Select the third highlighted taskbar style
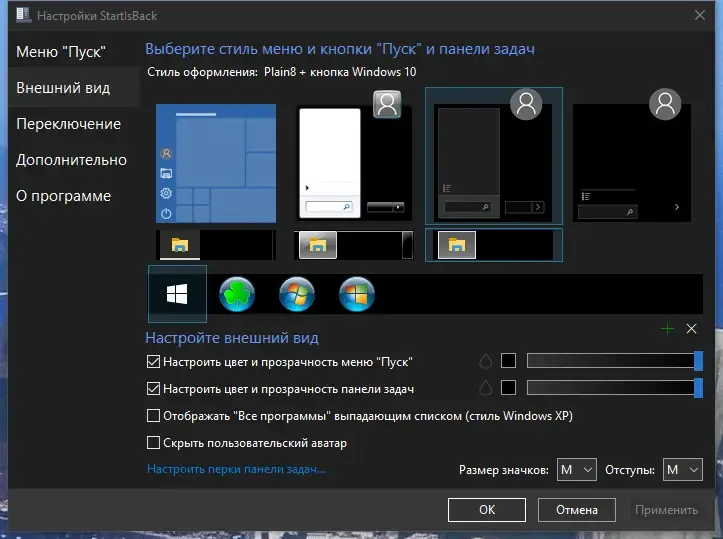 (x=493, y=245)
